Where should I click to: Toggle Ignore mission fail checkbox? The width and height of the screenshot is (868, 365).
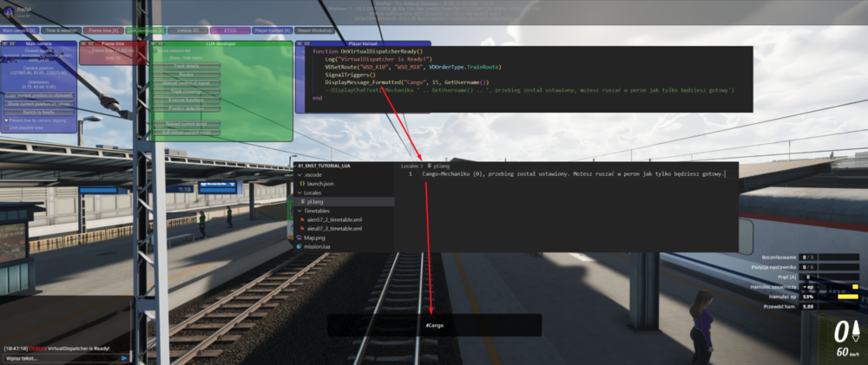pos(155,50)
